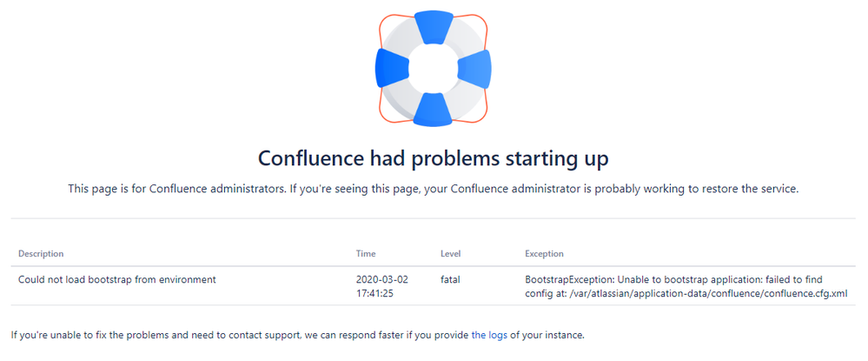Image resolution: width=868 pixels, height=361 pixels.
Task: Click the bottom blue segment of lifebuoy
Action: tap(434, 109)
